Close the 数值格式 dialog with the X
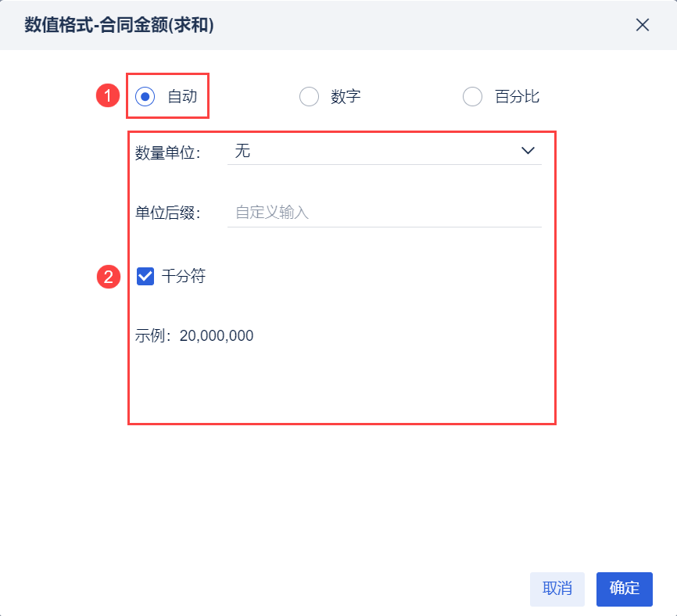 [643, 25]
